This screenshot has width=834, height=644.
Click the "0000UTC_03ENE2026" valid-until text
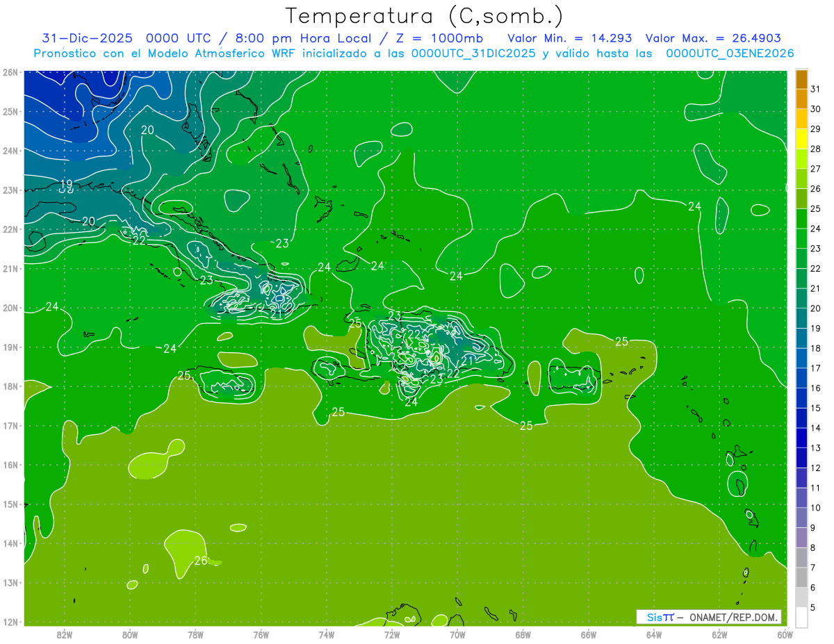pyautogui.click(x=730, y=53)
